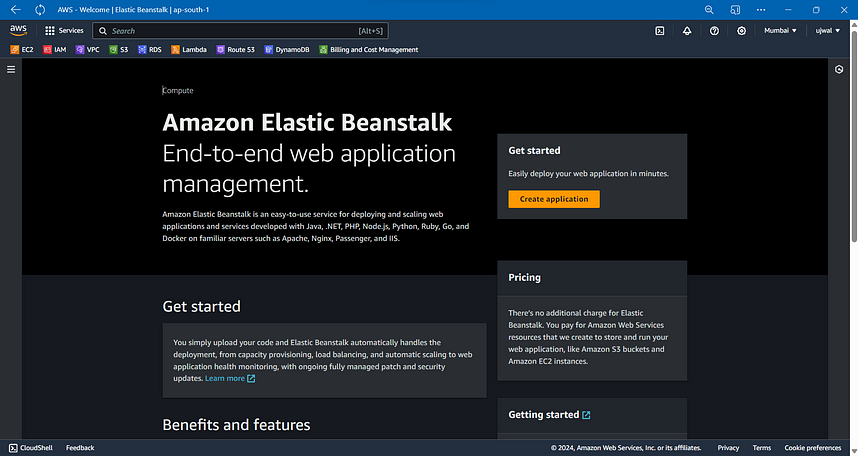This screenshot has width=858, height=456.
Task: Launch CloudShell from the top bar icon
Action: [x=660, y=31]
